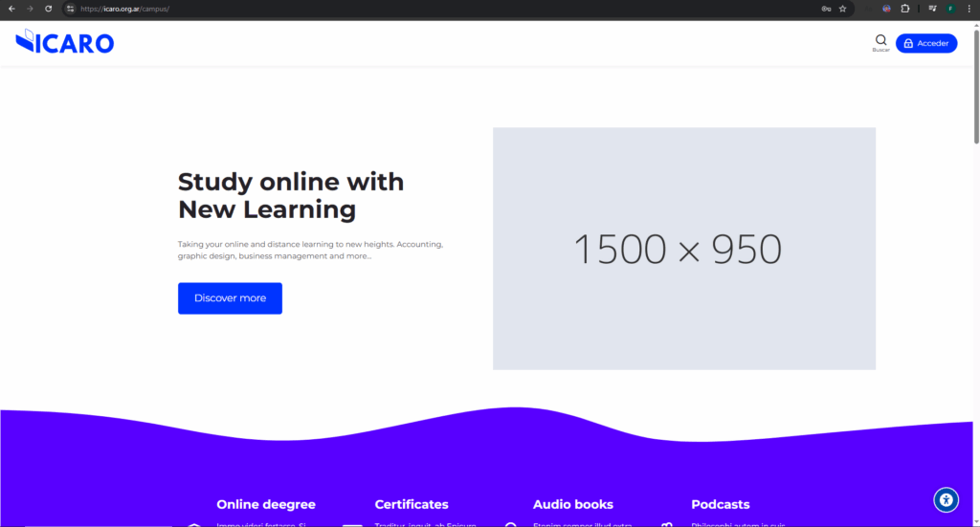Select the Certificates heading
The image size is (980, 527).
(x=412, y=504)
